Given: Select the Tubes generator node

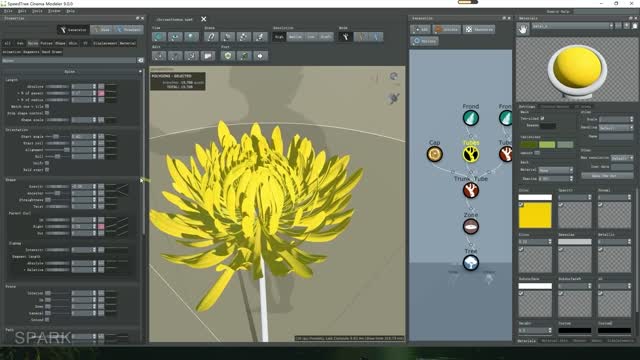Looking at the screenshot, I should click(471, 154).
